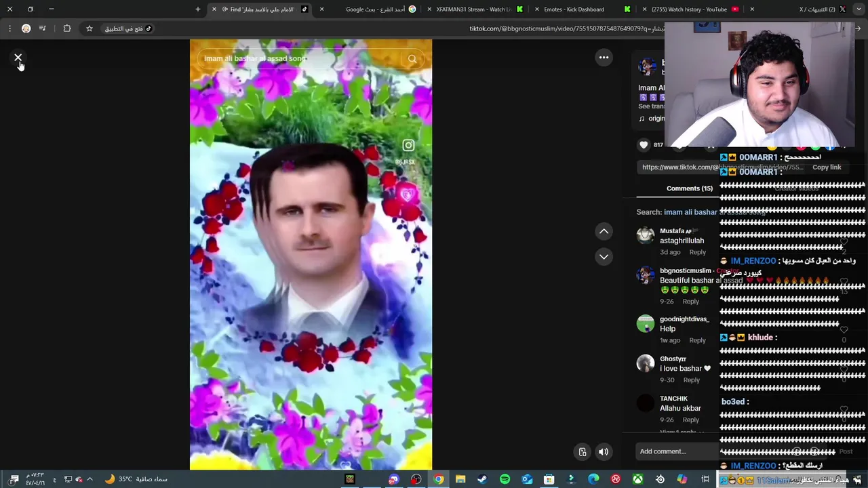Click the search magnifier icon over the video

(x=412, y=59)
